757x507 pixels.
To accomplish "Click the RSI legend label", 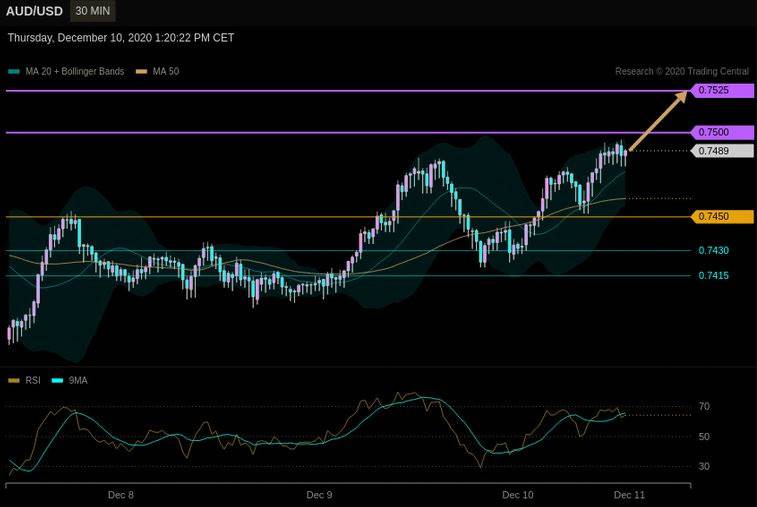I will pyautogui.click(x=33, y=380).
